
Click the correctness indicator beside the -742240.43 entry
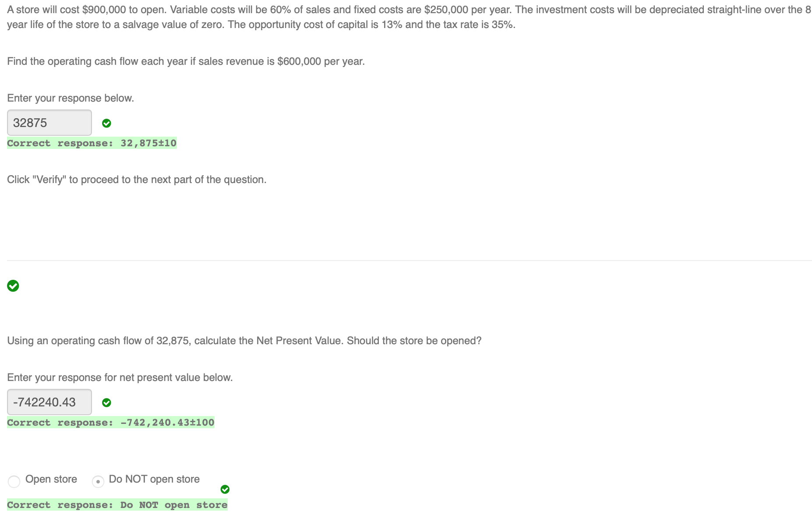[106, 402]
